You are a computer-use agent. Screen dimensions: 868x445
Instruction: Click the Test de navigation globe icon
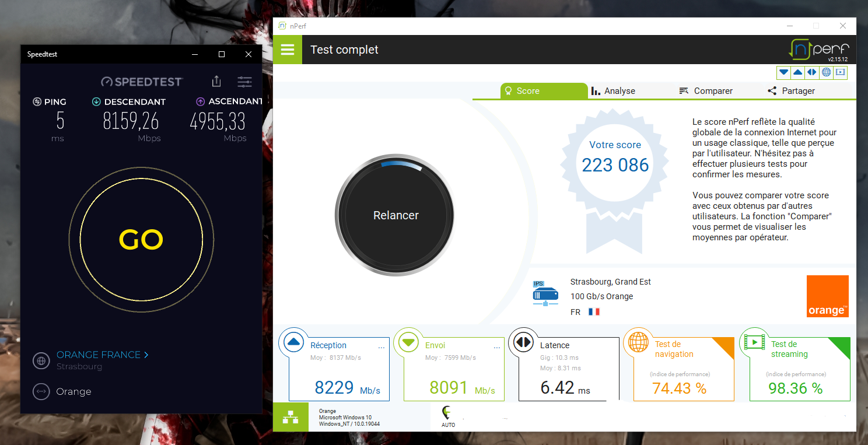(639, 343)
